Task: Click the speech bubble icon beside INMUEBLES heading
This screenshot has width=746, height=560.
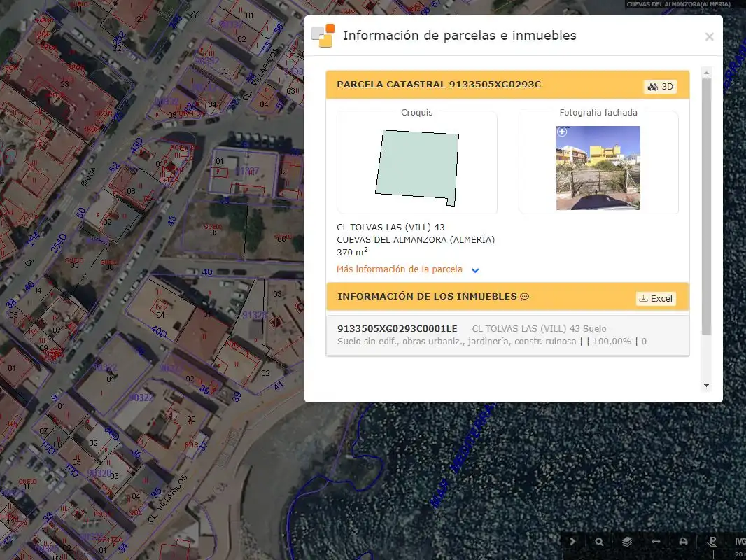Action: (525, 297)
